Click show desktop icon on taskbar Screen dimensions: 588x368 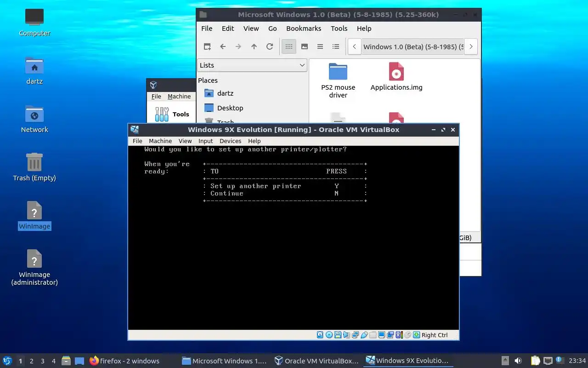79,361
